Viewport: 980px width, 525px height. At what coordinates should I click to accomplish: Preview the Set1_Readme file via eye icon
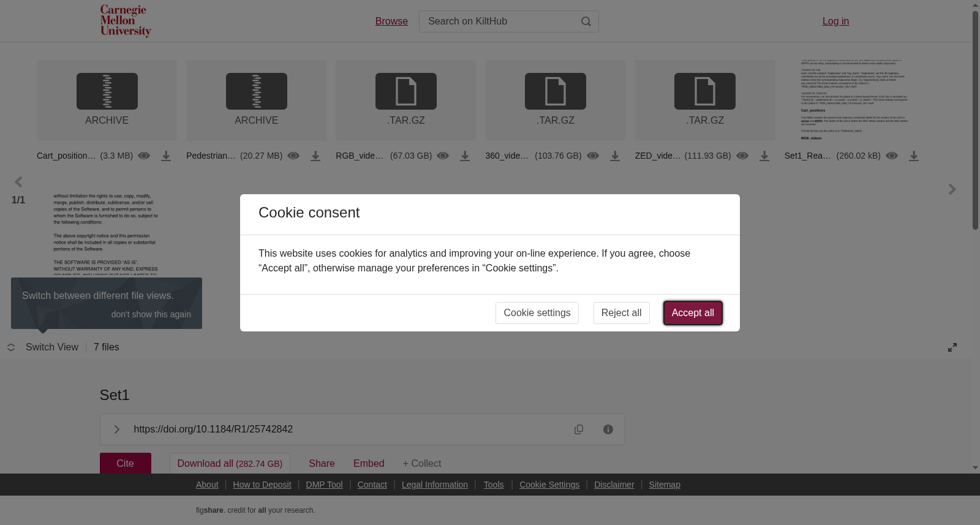(892, 156)
